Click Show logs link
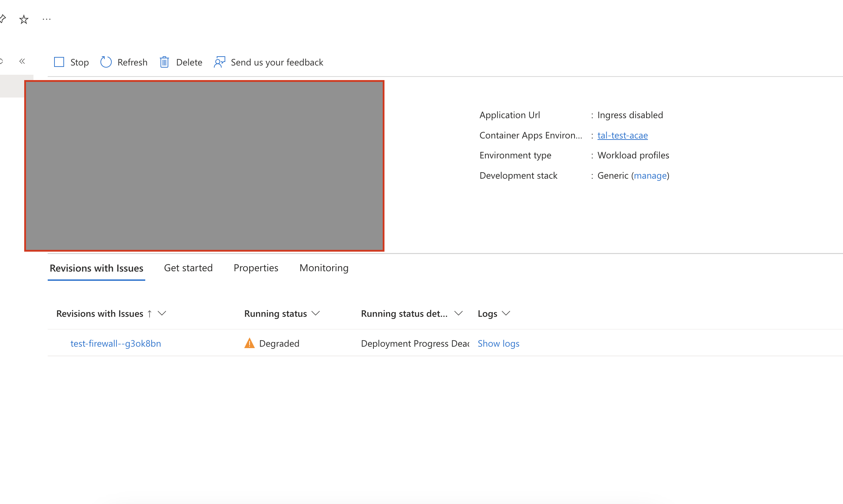 (498, 343)
